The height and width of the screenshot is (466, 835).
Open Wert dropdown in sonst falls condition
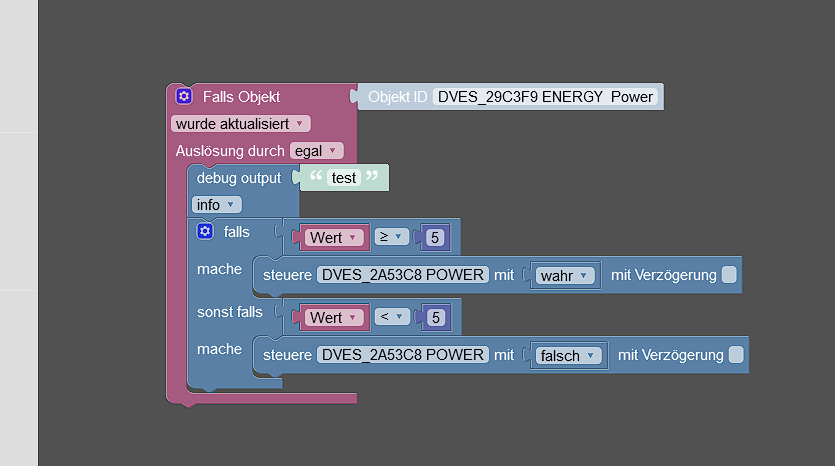334,318
